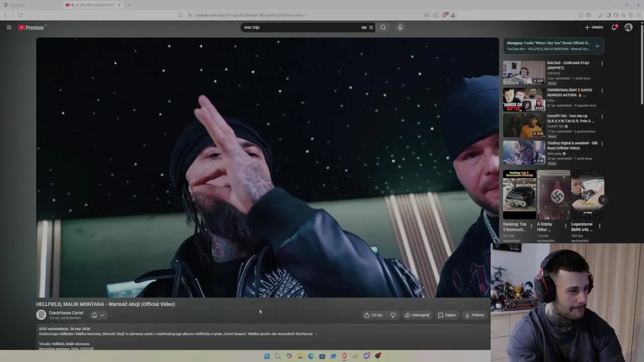This screenshot has width=644, height=362.
Task: Go to YouTube Premium home logo
Action: (32, 27)
